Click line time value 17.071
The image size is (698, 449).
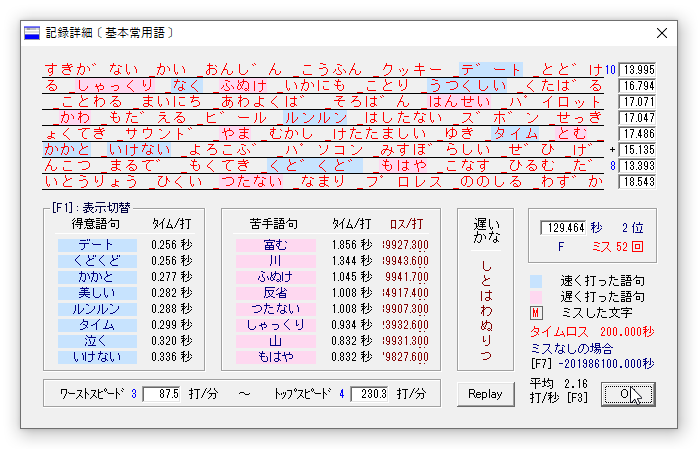click(x=637, y=102)
